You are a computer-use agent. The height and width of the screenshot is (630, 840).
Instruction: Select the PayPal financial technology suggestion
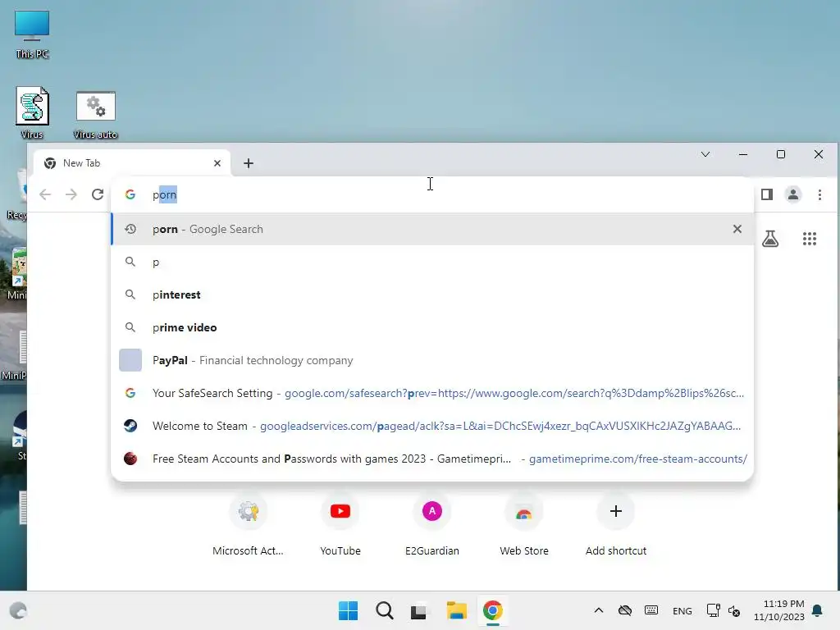431,360
